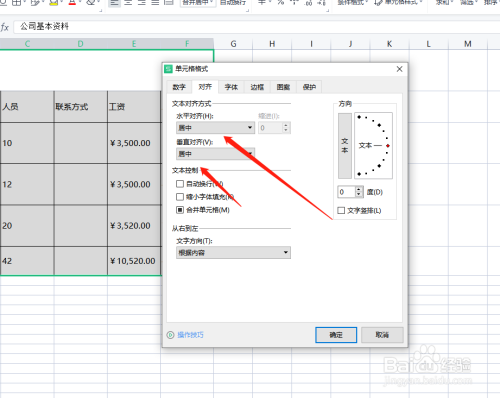Viewport: 500px width, 398px height.
Task: Select column G header
Action: coord(233,44)
